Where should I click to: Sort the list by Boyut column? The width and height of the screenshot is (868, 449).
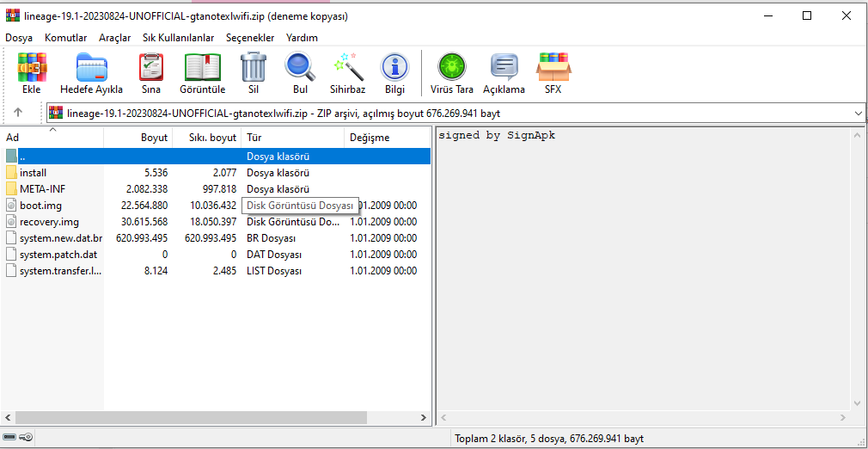pos(138,138)
